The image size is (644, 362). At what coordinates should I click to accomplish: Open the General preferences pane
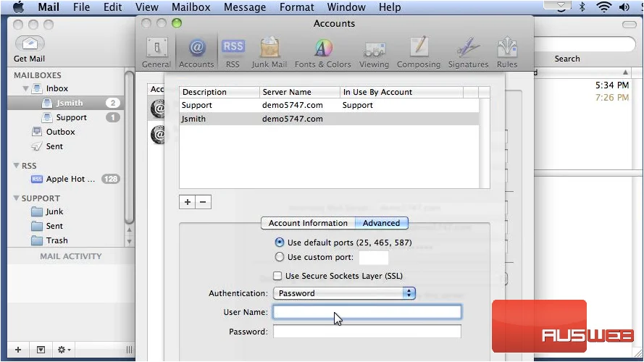156,53
